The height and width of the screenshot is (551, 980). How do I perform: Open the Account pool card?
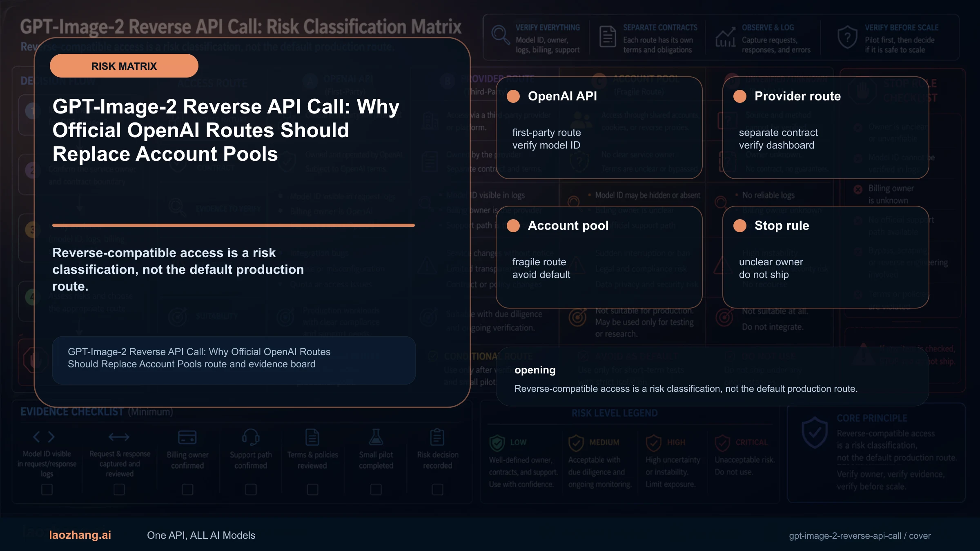tap(599, 257)
